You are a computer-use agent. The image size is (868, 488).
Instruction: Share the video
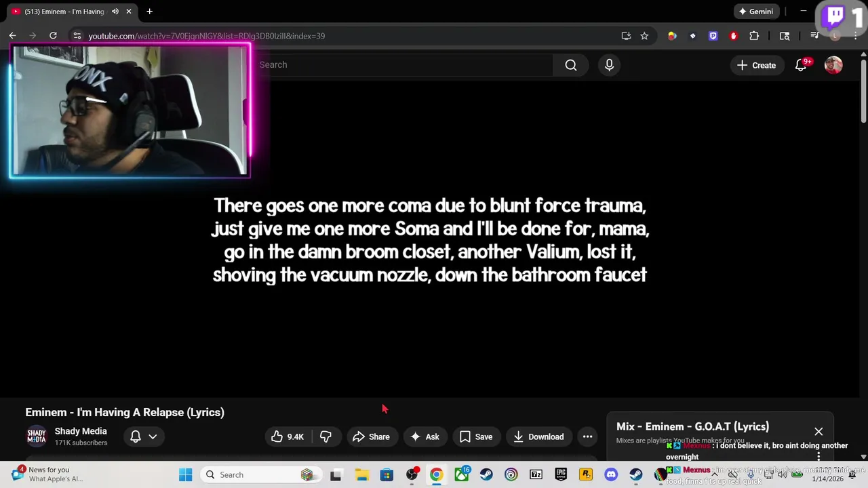tap(371, 436)
